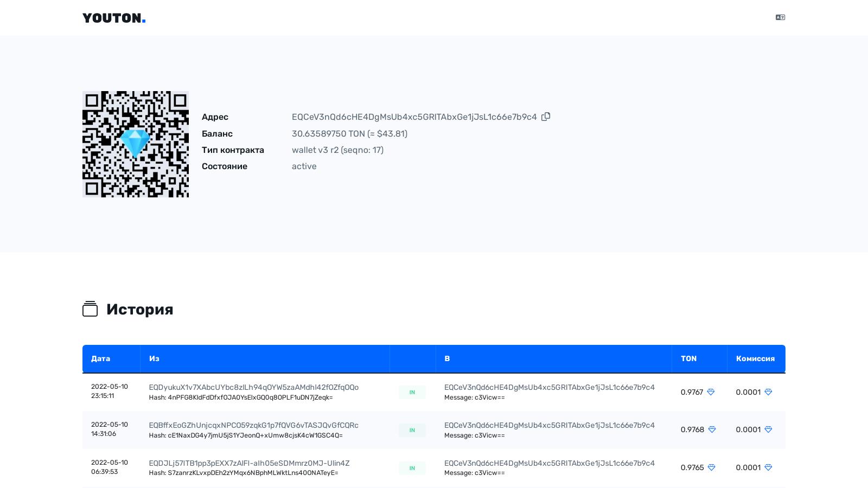Open recipient address in the 06:39:53 row
The height and width of the screenshot is (488, 868).
(x=550, y=463)
